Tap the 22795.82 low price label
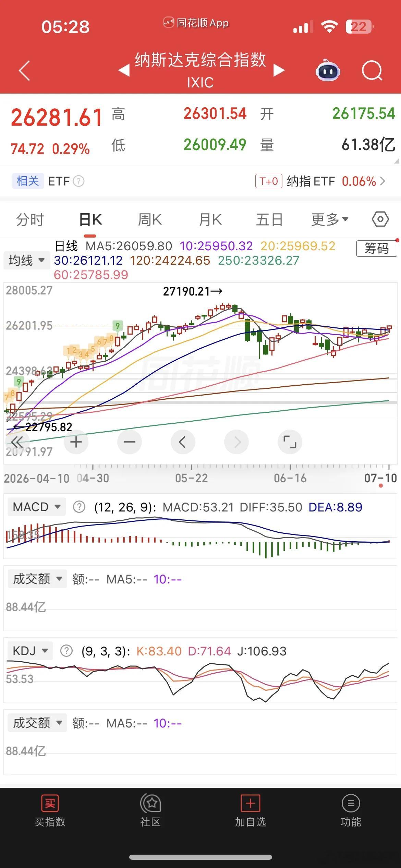401x868 pixels. pos(42,427)
